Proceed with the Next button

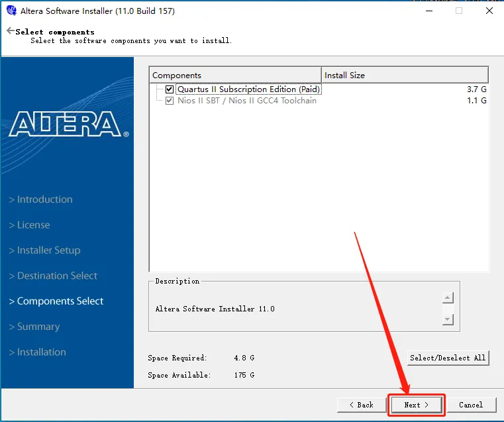point(417,405)
